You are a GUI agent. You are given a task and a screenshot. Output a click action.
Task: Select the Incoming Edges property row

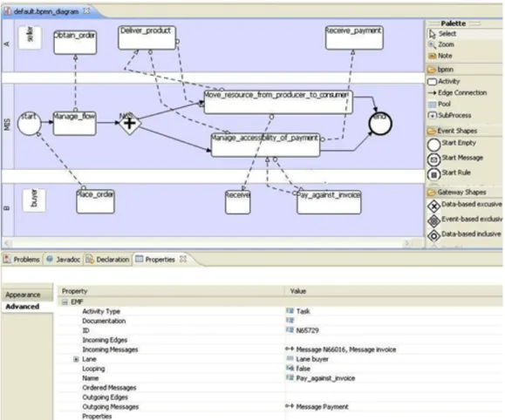click(x=280, y=340)
